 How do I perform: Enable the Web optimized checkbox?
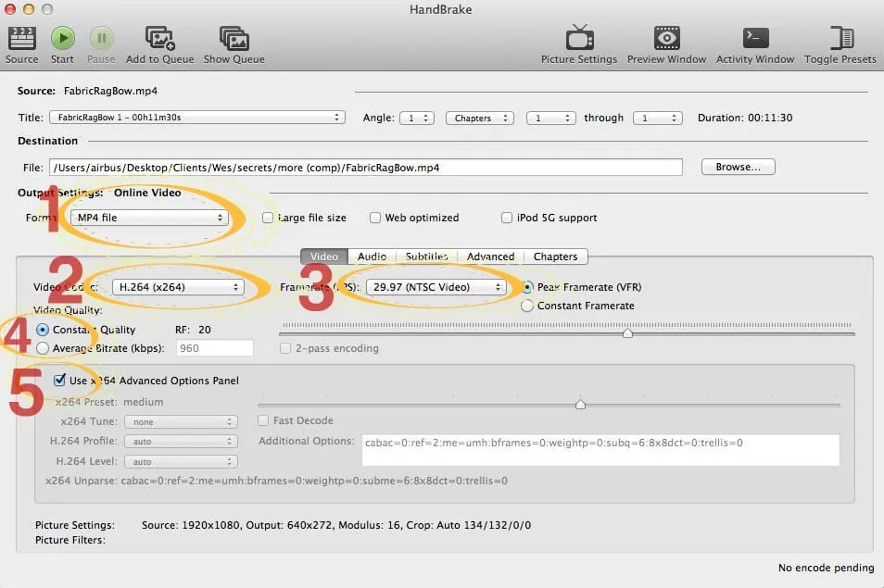(x=375, y=218)
